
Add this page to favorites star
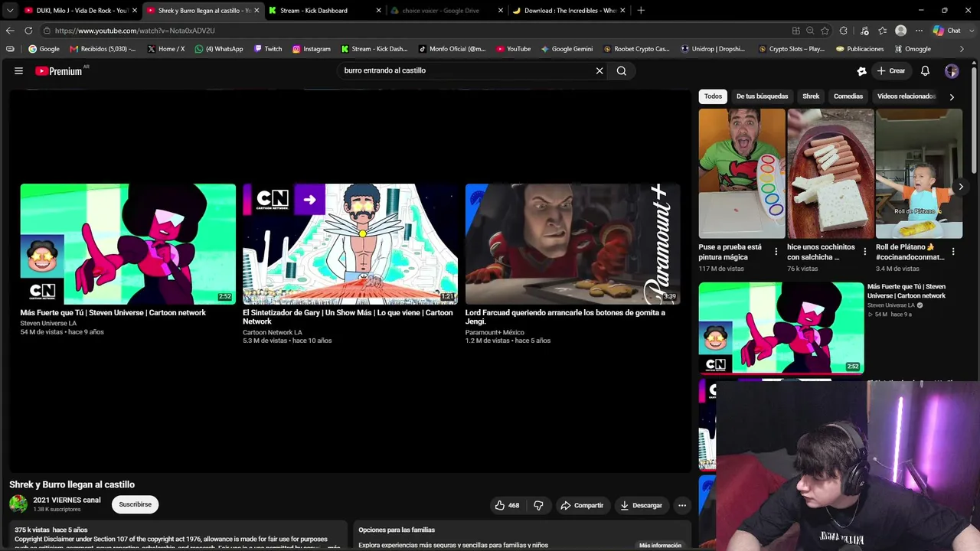[825, 31]
